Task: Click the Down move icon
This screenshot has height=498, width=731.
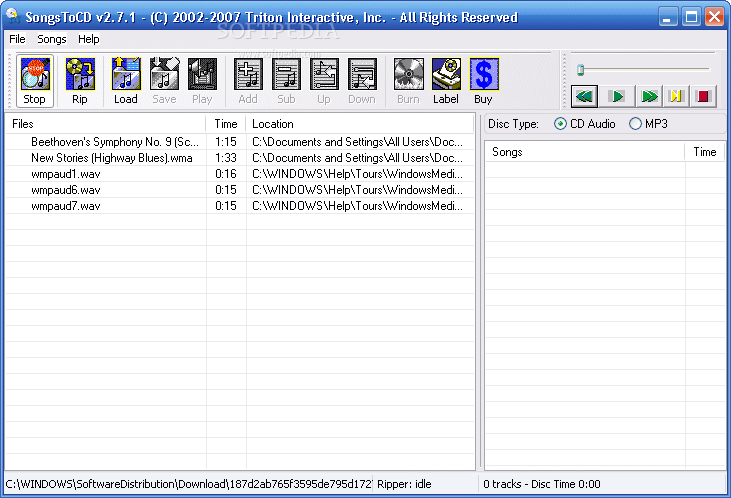Action: click(x=362, y=81)
